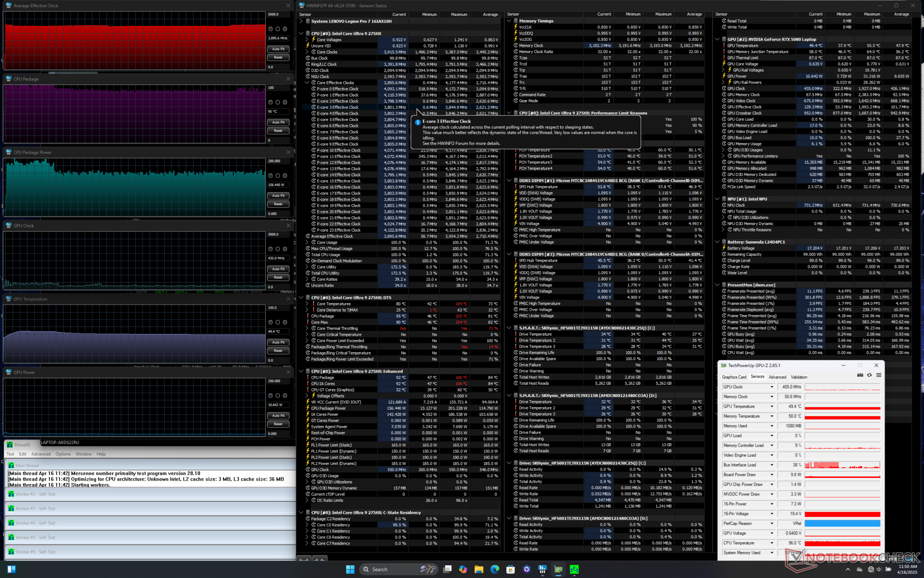Viewport: 924px width, 578px height.
Task: Click red color swatch in Average Effective Clock graph
Action: click(270, 29)
